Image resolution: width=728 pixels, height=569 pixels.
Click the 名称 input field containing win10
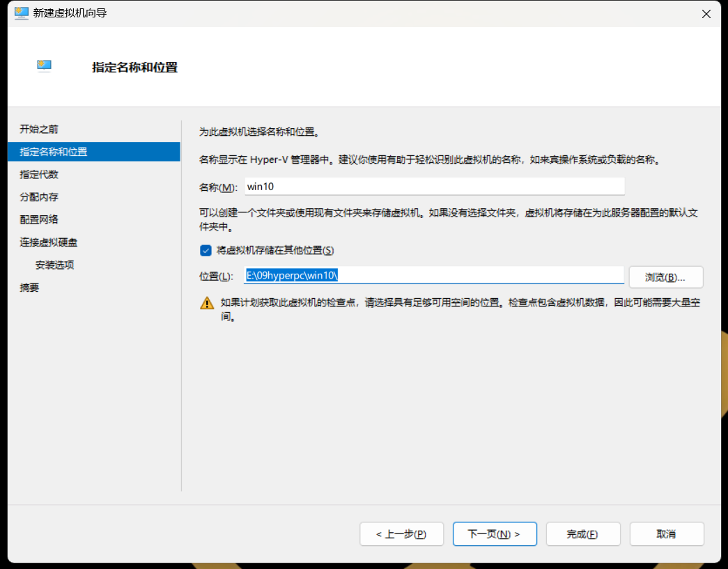[435, 187]
